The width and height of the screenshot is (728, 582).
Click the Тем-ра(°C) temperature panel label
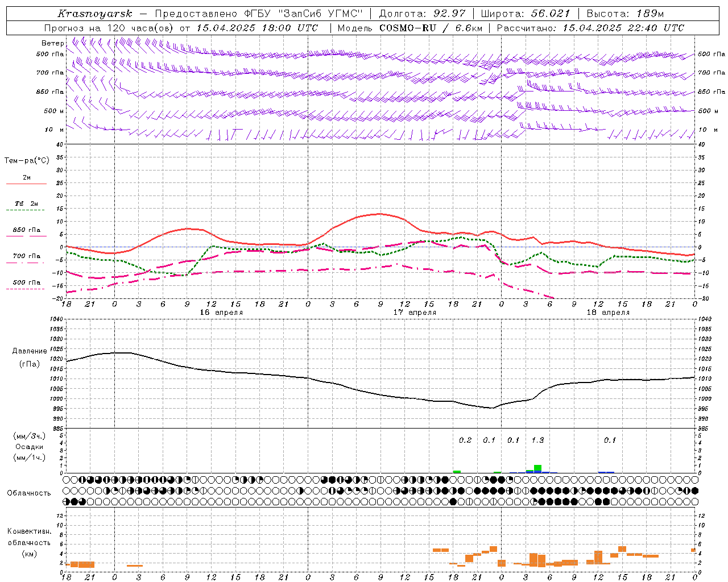(x=27, y=161)
